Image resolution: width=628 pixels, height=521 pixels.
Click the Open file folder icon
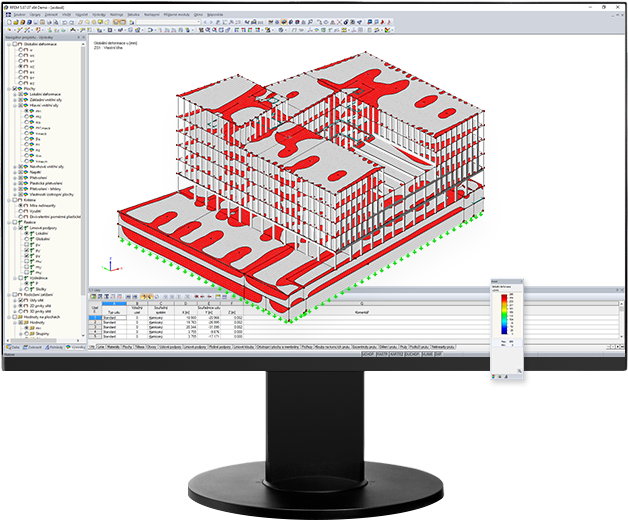[x=16, y=22]
